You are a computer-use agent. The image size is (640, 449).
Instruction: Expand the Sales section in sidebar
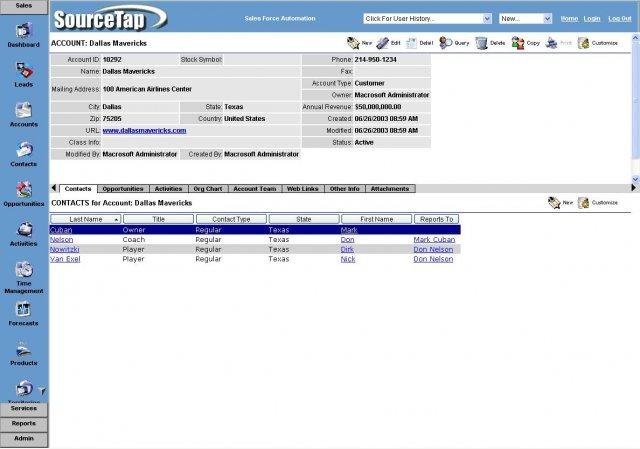click(24, 7)
